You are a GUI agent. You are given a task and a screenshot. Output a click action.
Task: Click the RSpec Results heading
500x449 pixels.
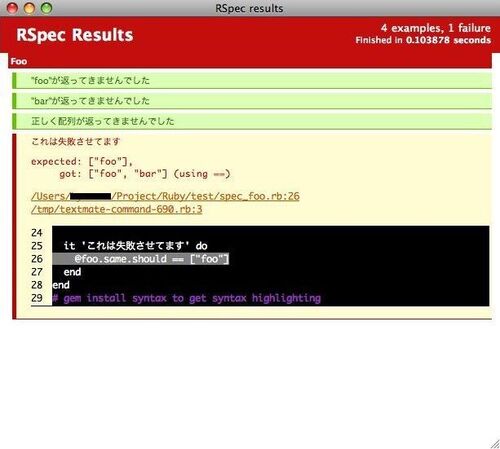(75, 35)
